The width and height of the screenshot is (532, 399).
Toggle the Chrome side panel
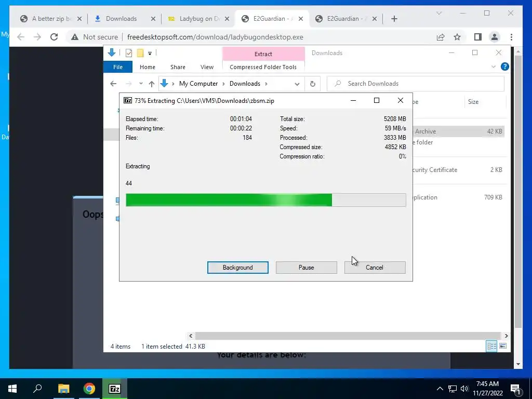[x=478, y=37]
